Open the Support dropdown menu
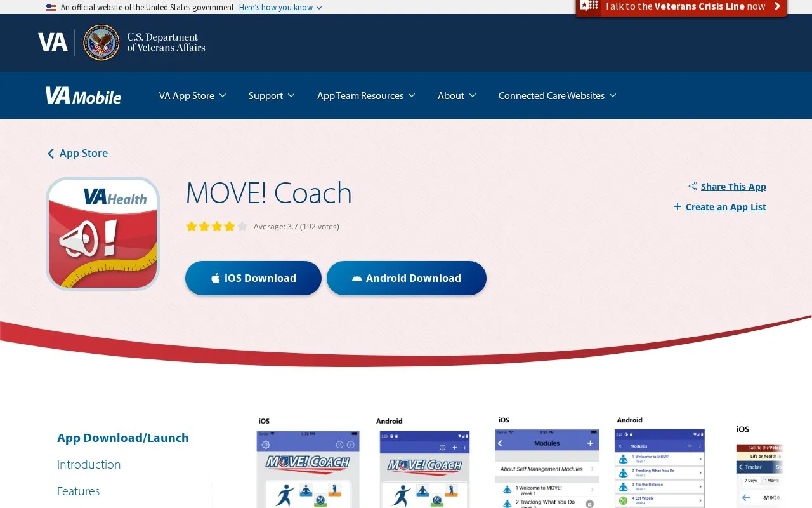The width and height of the screenshot is (812, 508). point(272,95)
